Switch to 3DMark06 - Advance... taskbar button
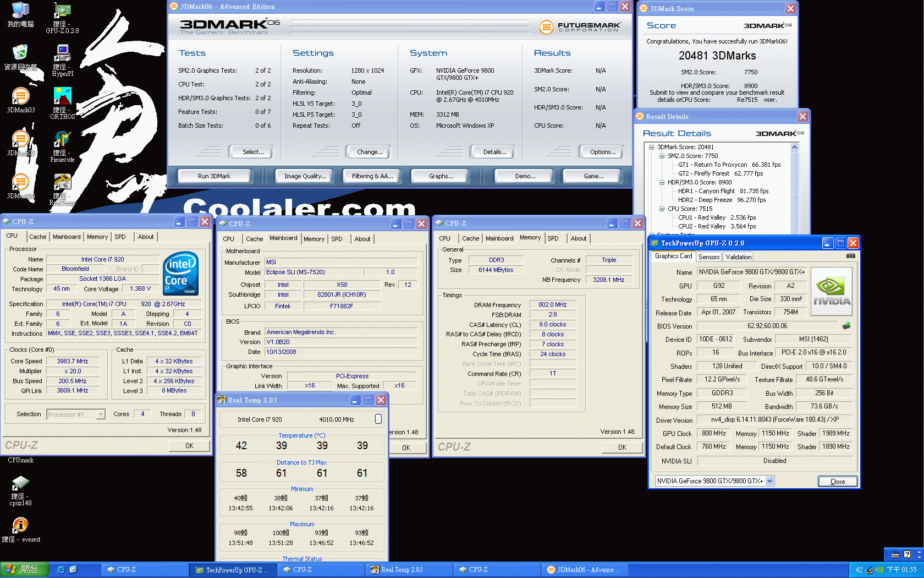This screenshot has width=924, height=578. (586, 570)
